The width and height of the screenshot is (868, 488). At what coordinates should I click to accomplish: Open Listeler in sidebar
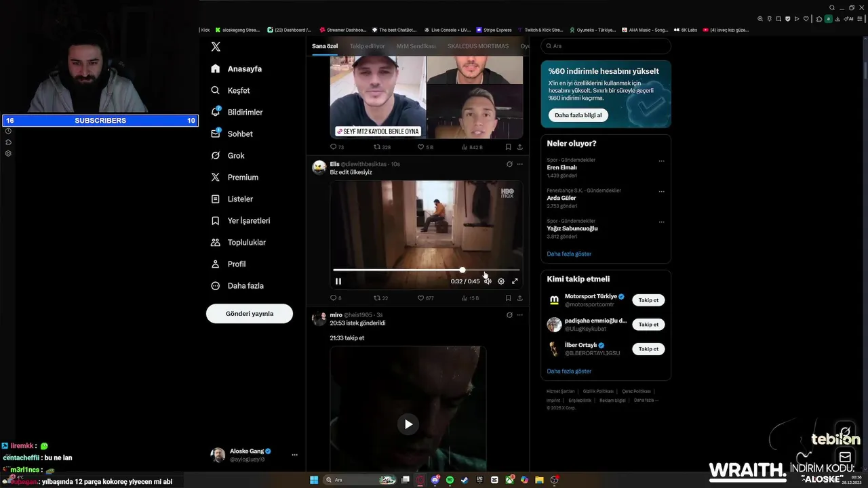[232, 199]
